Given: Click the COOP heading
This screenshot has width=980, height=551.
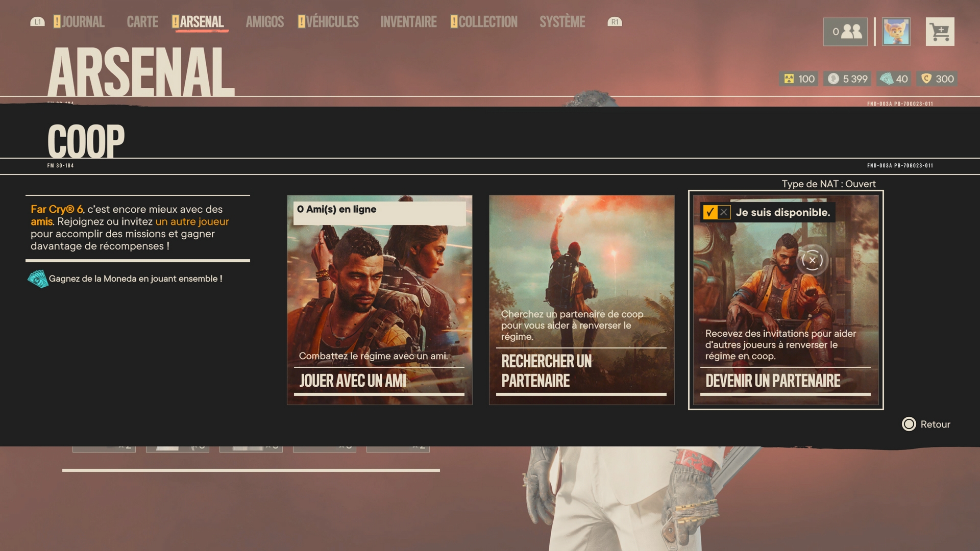Looking at the screenshot, I should pyautogui.click(x=86, y=141).
